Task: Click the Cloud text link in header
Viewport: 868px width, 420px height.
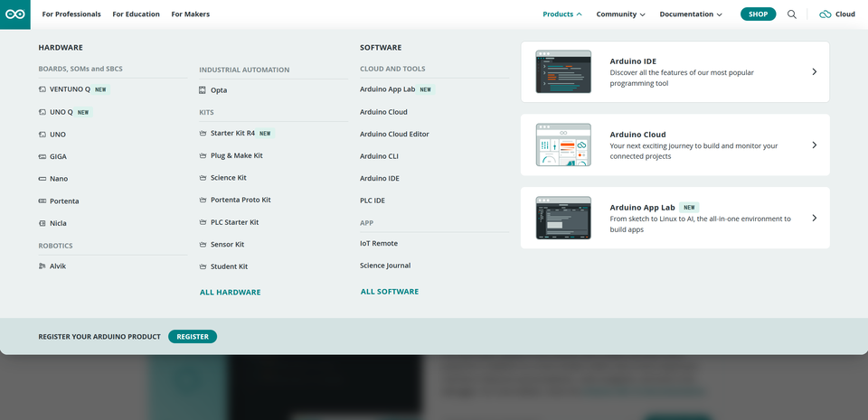Action: point(845,14)
